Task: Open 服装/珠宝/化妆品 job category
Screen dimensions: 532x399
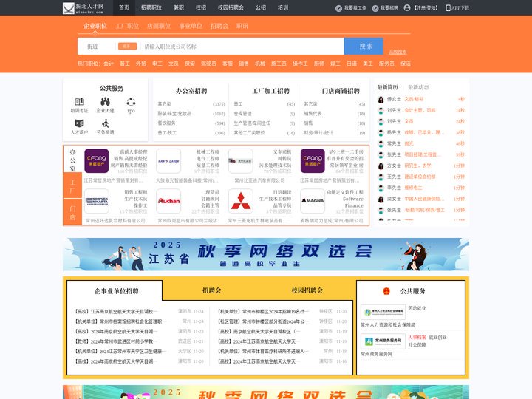Action: tap(174, 114)
